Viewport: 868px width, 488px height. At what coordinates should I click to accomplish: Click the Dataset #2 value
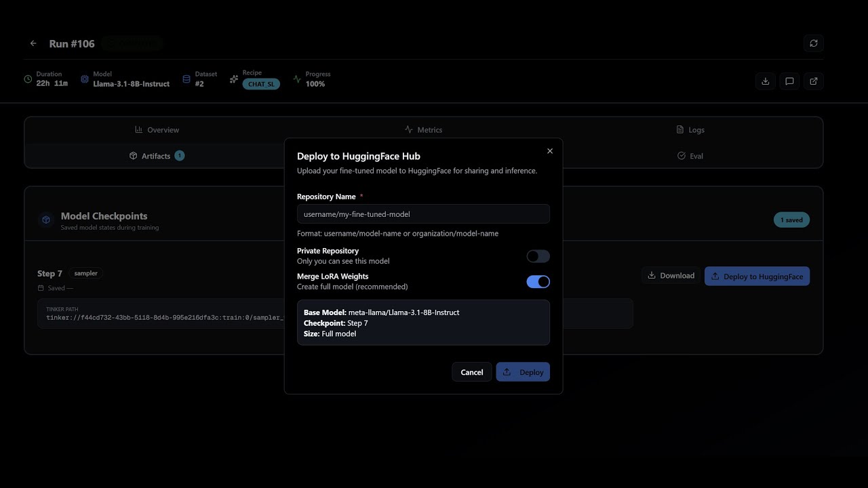pyautogui.click(x=199, y=84)
